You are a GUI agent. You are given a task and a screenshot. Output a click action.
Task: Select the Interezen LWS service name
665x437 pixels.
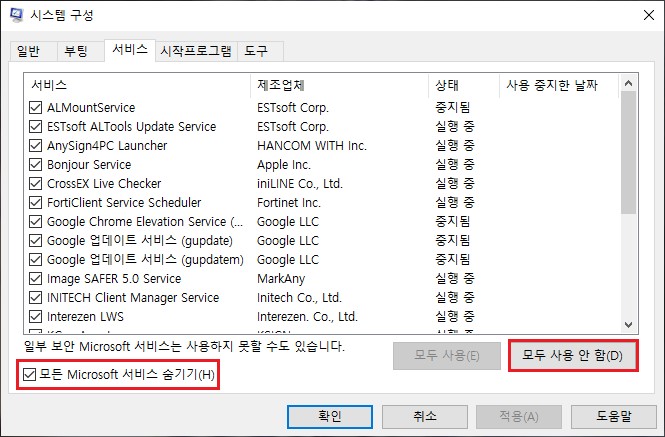point(85,317)
